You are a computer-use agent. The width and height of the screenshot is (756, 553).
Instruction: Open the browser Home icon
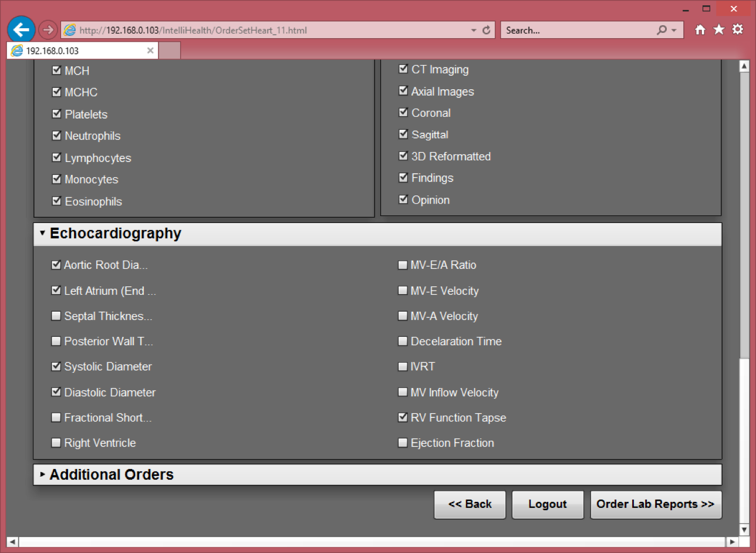700,30
